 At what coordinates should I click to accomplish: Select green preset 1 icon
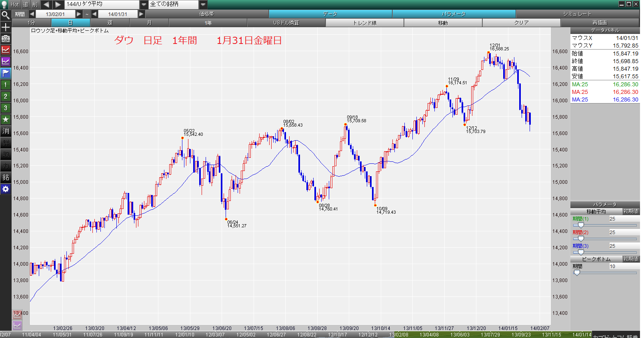click(x=6, y=85)
